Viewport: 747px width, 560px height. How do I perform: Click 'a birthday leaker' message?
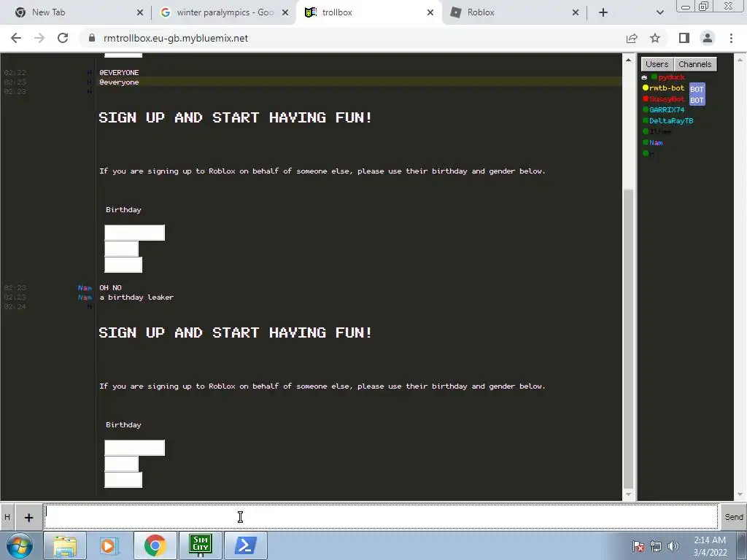click(x=136, y=297)
